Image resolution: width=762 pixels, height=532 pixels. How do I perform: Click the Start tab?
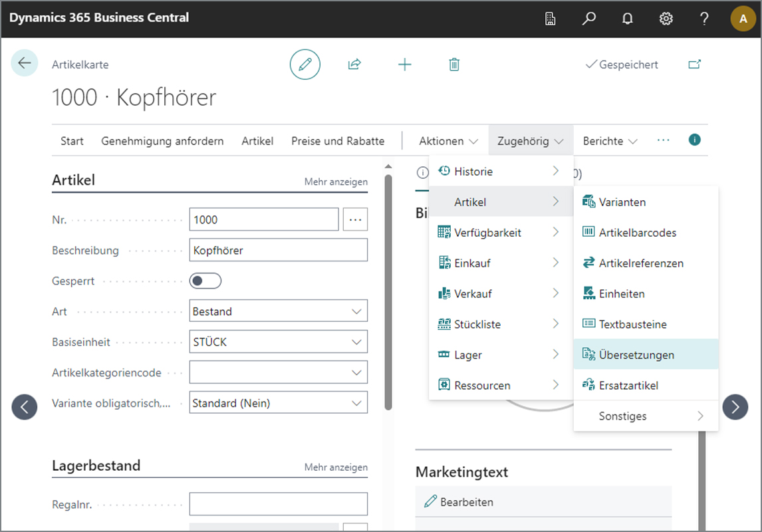click(x=72, y=141)
